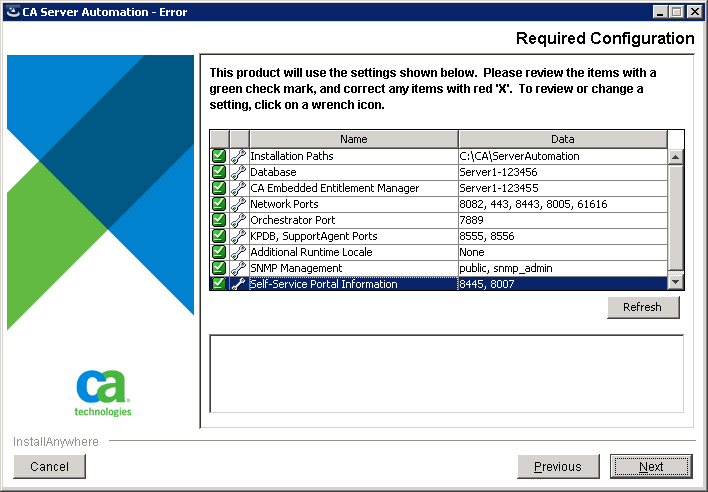Go back with the Previous button
Image resolution: width=708 pixels, height=492 pixels.
point(557,466)
